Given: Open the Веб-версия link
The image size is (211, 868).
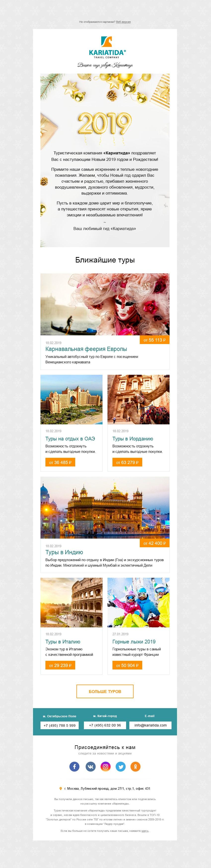Looking at the screenshot, I should tap(123, 22).
